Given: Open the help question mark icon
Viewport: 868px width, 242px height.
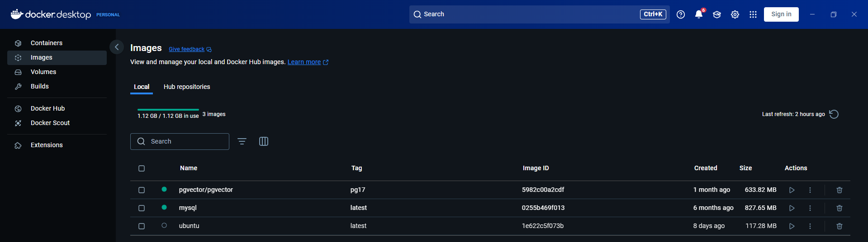Looking at the screenshot, I should pos(681,14).
